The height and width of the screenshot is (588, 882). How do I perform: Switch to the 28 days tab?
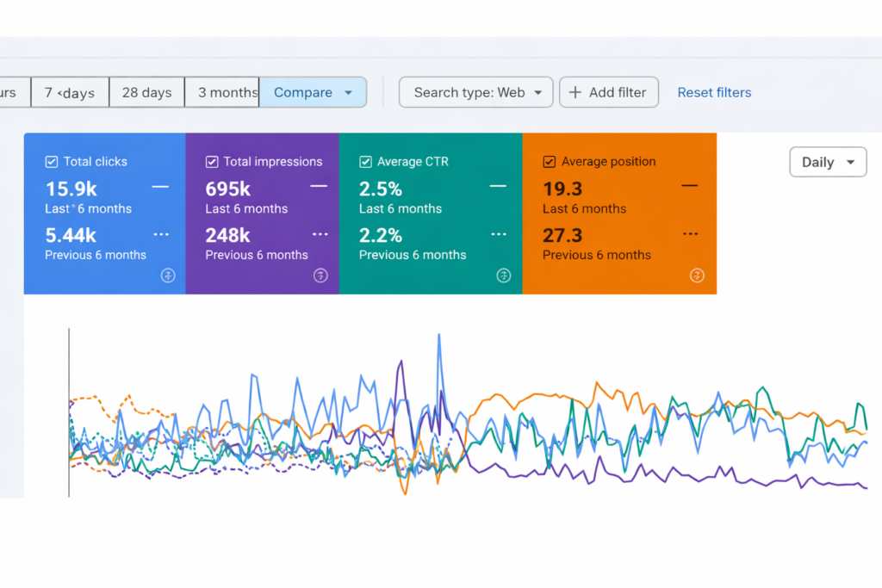[146, 92]
